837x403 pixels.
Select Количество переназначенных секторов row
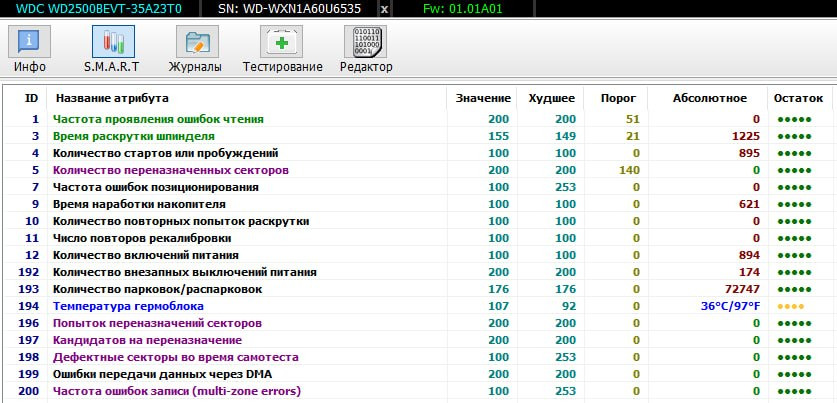170,170
